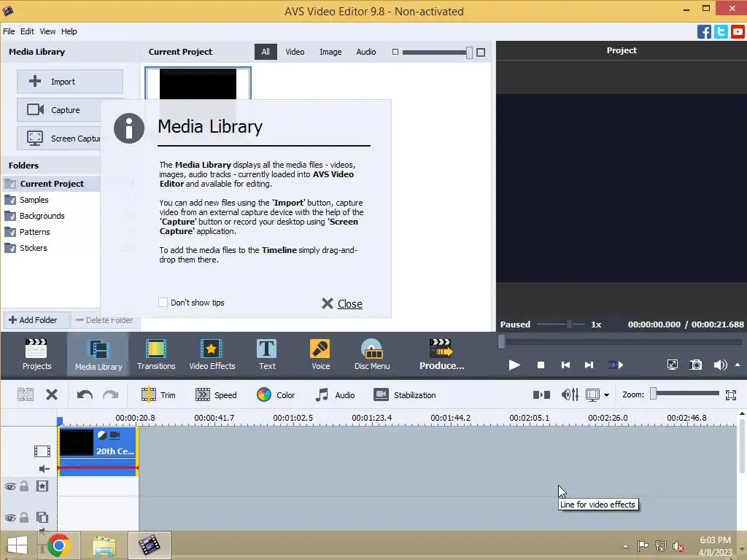
Task: Open the Voice recording section
Action: point(321,354)
